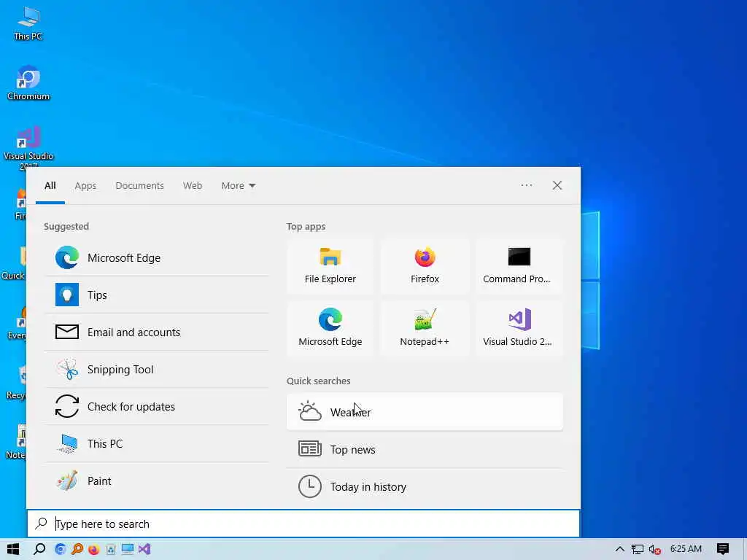The width and height of the screenshot is (747, 560).
Task: Switch to the Documents search tab
Action: coord(139,186)
